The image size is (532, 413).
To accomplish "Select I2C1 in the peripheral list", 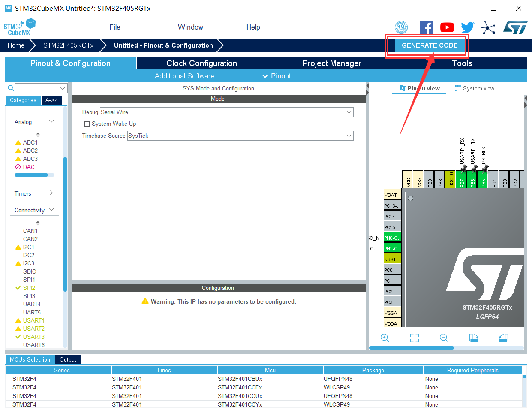I will coord(28,247).
